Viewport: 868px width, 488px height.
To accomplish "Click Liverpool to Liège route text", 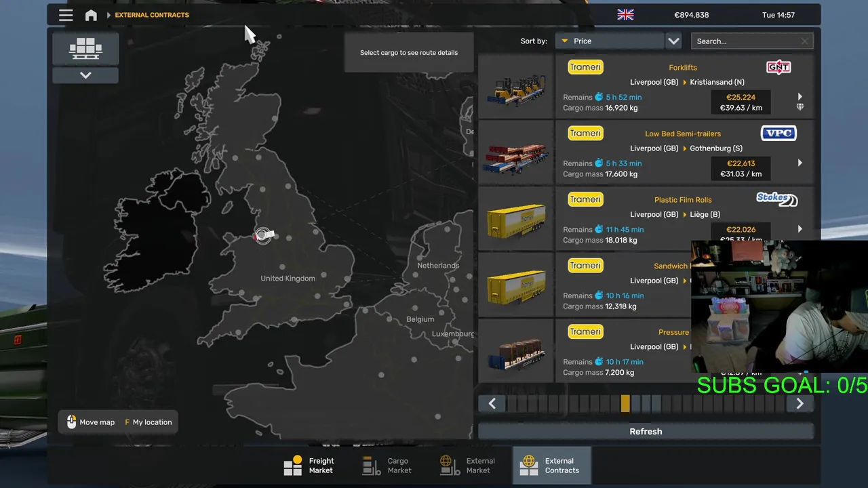I will click(675, 214).
